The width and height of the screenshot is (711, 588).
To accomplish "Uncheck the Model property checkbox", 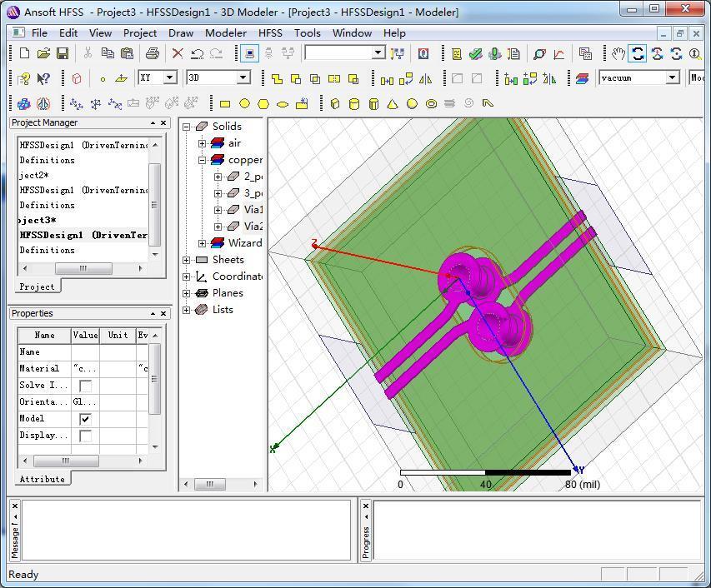I will [x=85, y=419].
